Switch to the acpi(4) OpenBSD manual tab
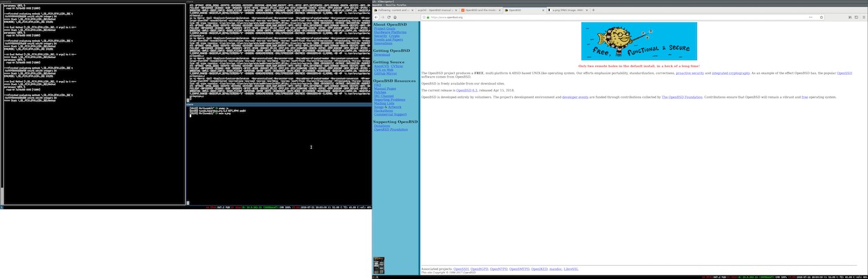 (437, 10)
